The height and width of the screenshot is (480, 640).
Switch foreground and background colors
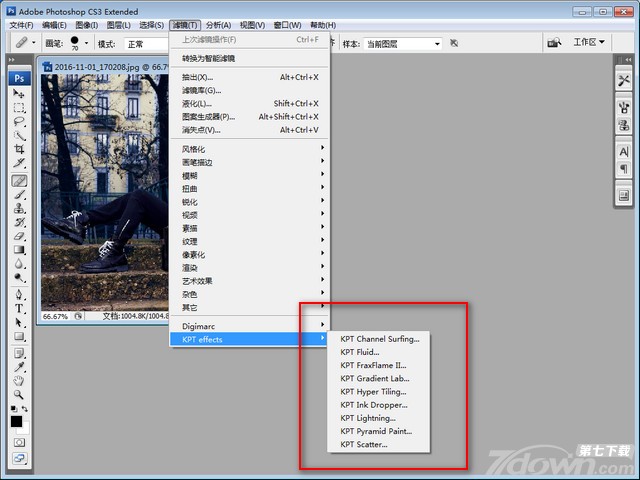[x=25, y=409]
